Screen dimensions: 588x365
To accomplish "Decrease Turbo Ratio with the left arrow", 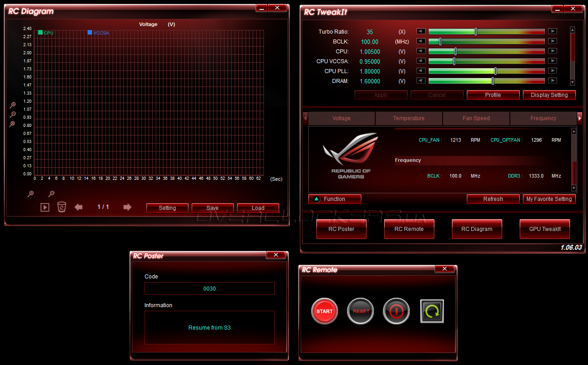I will pyautogui.click(x=421, y=31).
